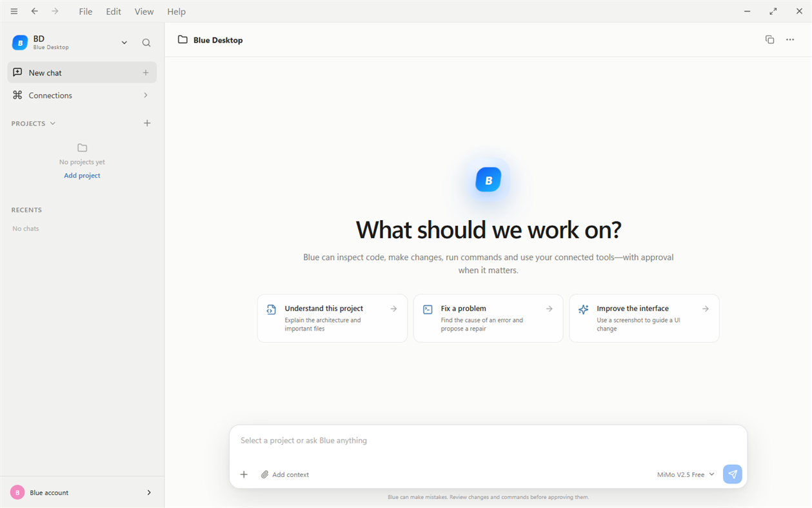Click the BD workspace avatar icon
The width and height of the screenshot is (812, 508).
pyautogui.click(x=20, y=43)
